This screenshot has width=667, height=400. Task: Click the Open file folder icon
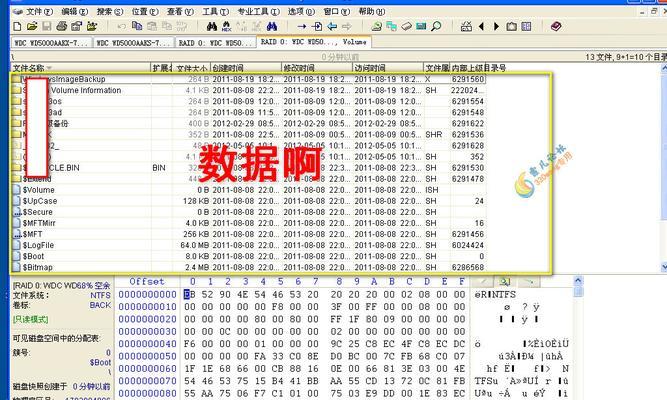(32, 26)
